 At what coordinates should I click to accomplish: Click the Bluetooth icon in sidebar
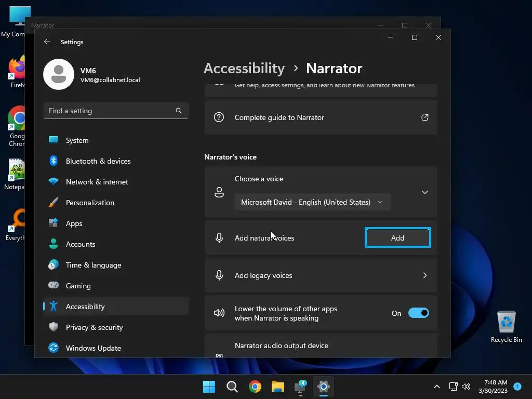pyautogui.click(x=54, y=161)
